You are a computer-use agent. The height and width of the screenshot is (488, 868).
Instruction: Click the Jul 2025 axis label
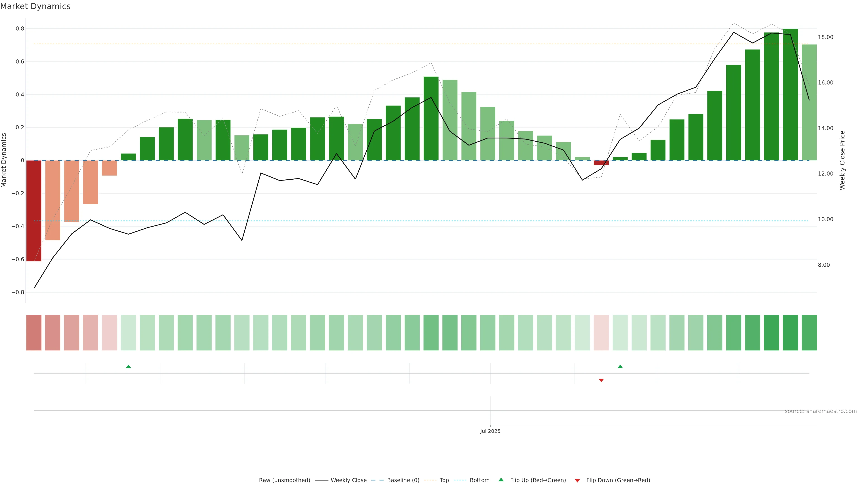[x=490, y=431]
